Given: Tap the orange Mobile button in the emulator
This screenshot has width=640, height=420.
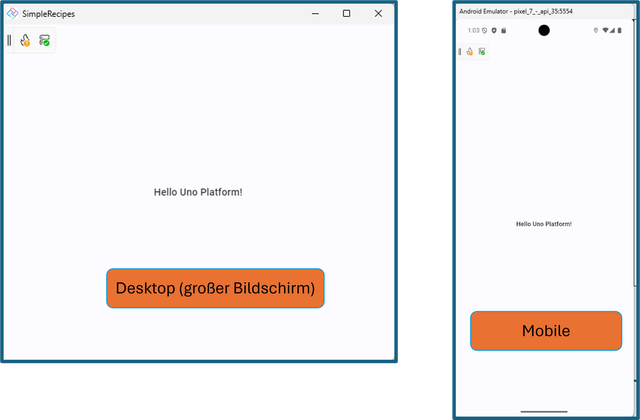Looking at the screenshot, I should pyautogui.click(x=546, y=331).
